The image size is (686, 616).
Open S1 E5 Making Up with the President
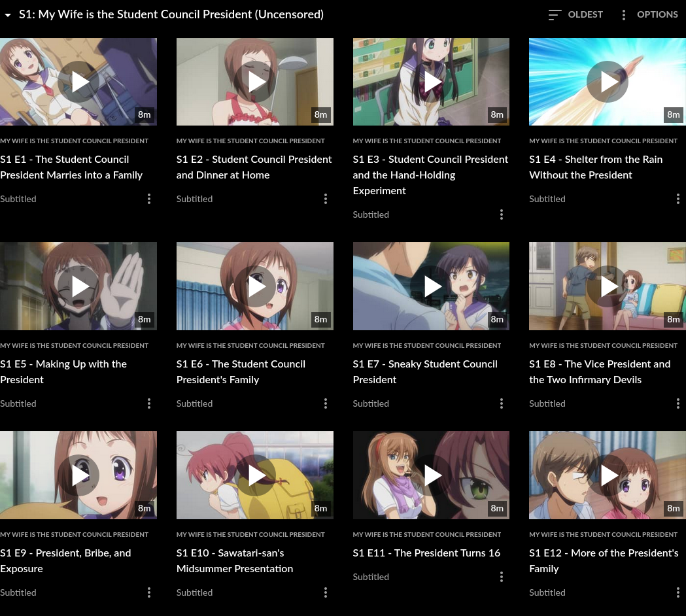(x=63, y=372)
